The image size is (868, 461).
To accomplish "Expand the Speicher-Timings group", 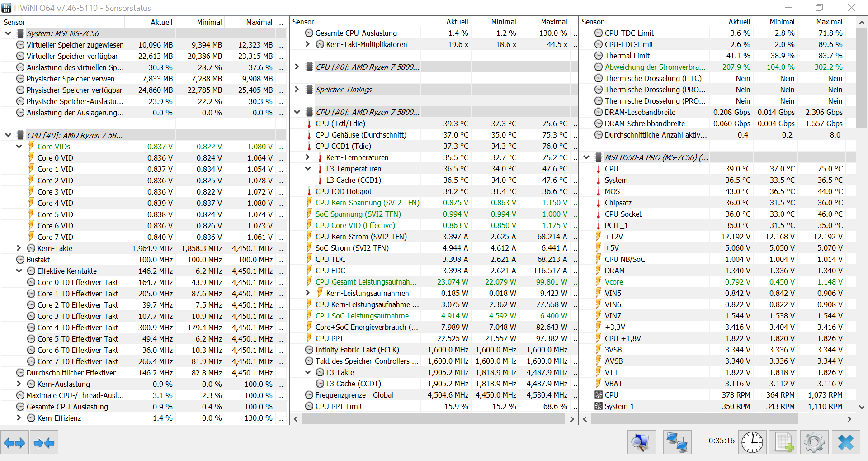I will pos(297,90).
